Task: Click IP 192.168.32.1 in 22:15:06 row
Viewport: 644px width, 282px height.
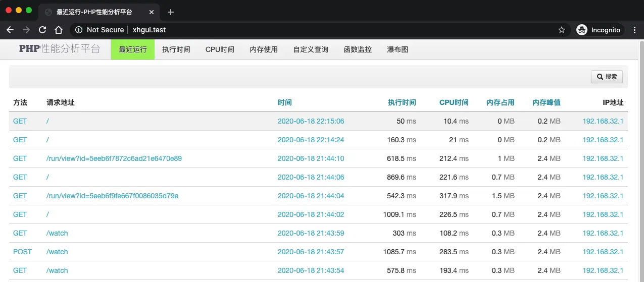Action: (603, 121)
